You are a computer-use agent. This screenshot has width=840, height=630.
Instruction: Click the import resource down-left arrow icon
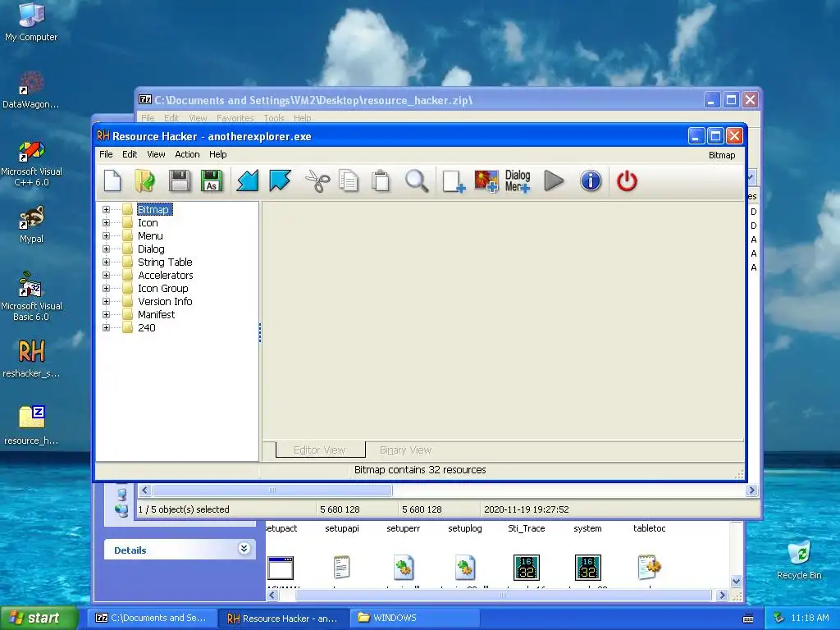click(248, 181)
